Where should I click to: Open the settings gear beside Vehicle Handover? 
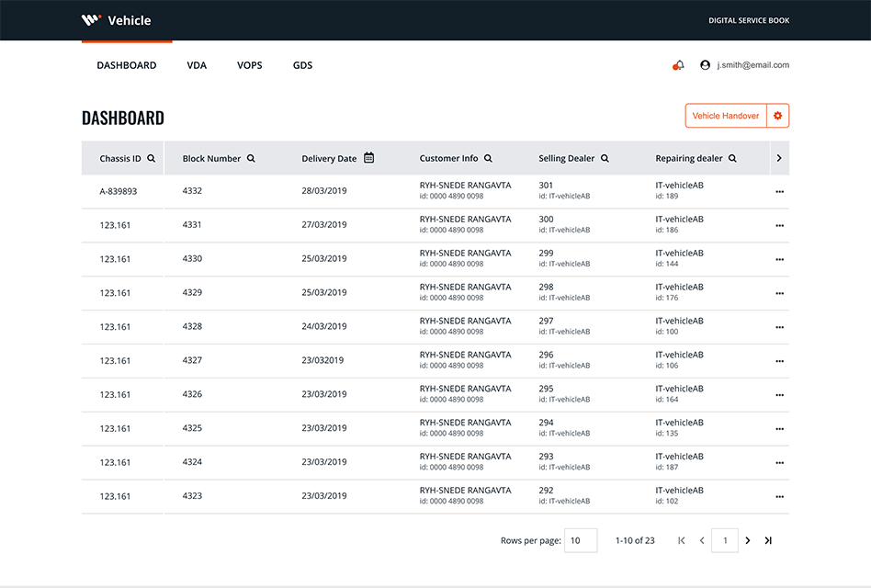777,116
